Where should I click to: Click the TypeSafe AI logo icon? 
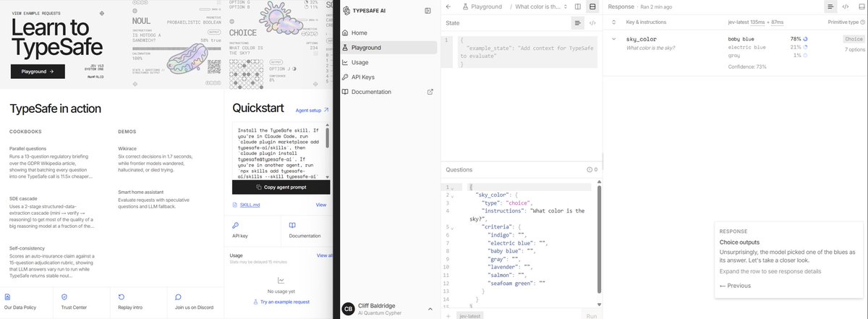346,11
